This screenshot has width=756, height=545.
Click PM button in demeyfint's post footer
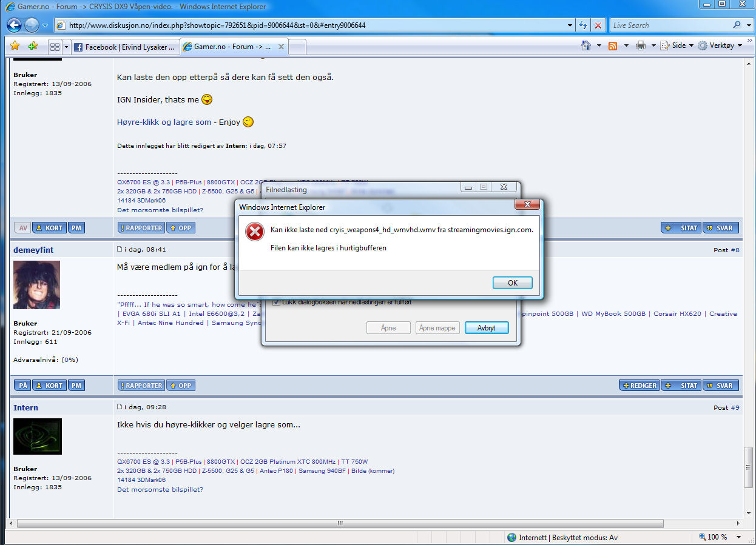[x=76, y=386]
